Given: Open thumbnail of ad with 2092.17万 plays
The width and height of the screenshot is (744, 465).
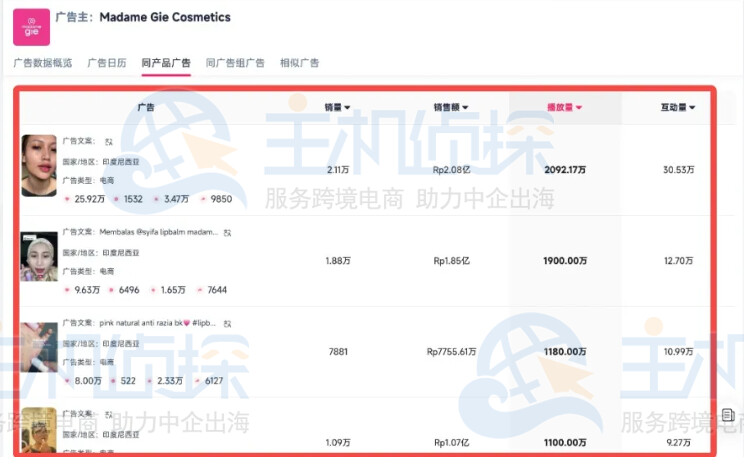Looking at the screenshot, I should click(x=39, y=165).
